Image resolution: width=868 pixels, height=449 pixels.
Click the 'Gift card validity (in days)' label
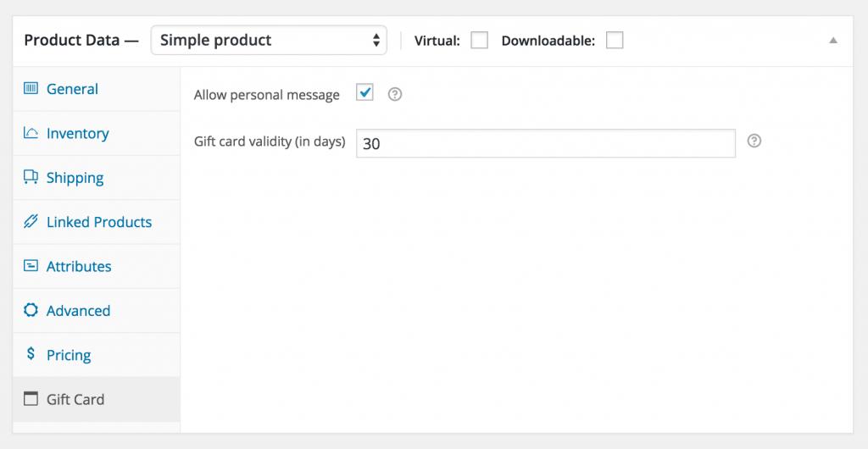pos(270,142)
